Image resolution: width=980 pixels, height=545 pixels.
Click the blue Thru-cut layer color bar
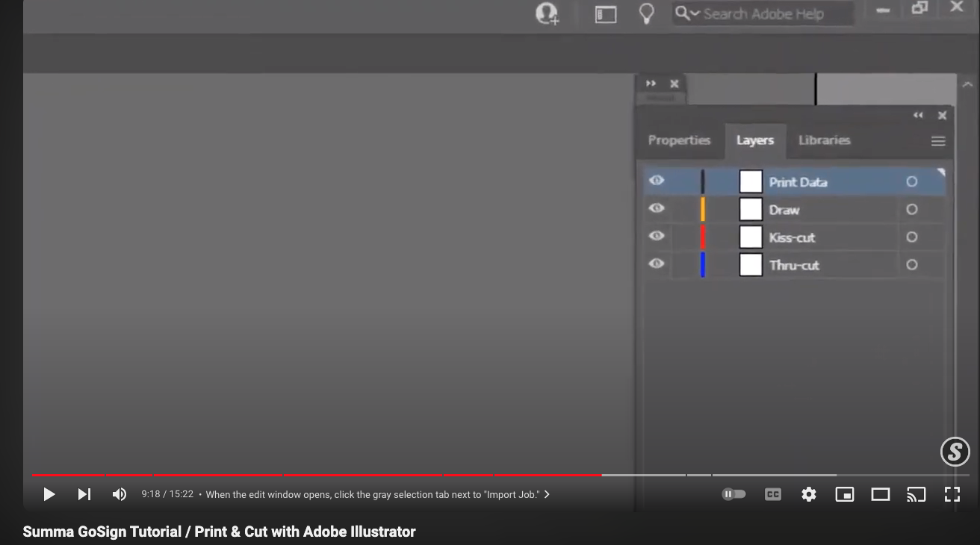[x=703, y=264]
